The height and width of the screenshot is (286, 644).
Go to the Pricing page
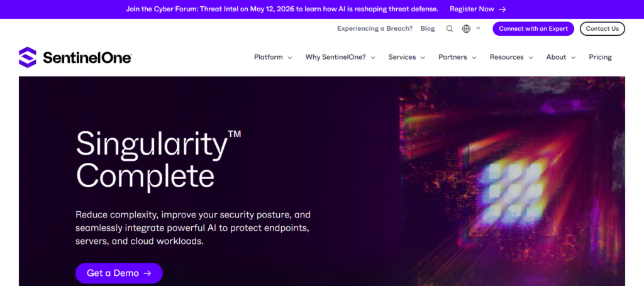click(x=600, y=57)
